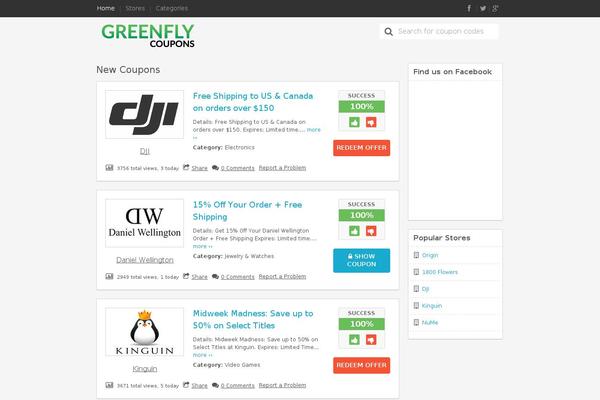Click the share arrow icon on Kinguin coupon
The image size is (600, 400).
point(186,385)
